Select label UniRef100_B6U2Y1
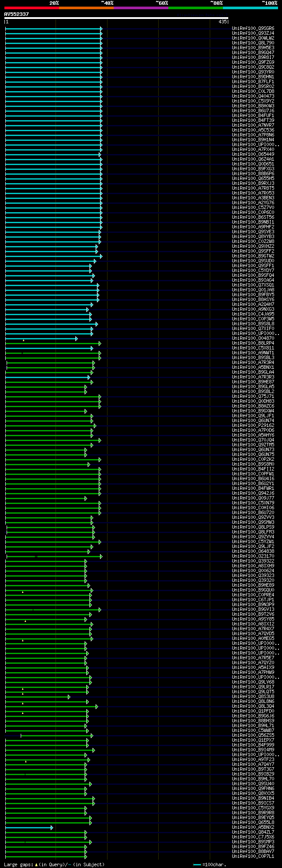Screen dimensions: 282x868 (253, 483)
